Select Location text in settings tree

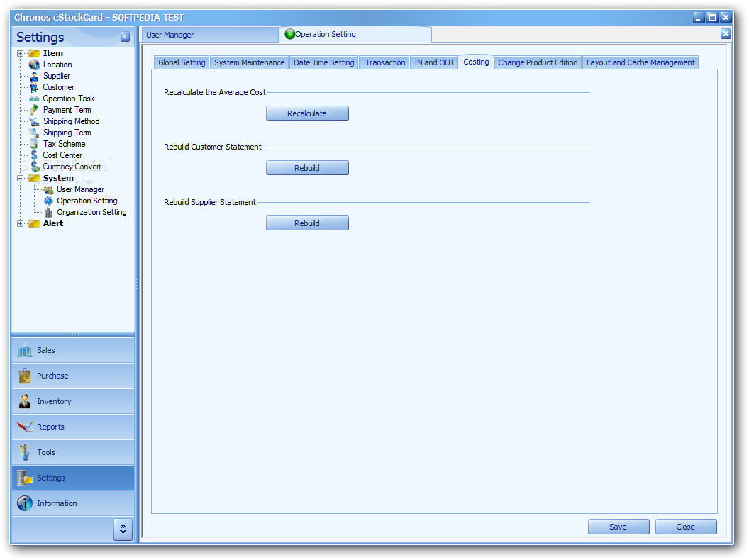coord(57,65)
